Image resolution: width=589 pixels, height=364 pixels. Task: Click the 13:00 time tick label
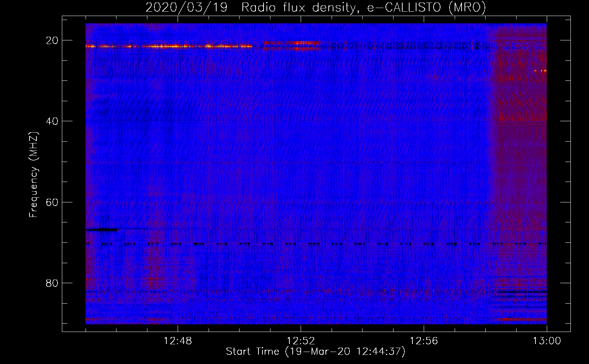pyautogui.click(x=547, y=341)
